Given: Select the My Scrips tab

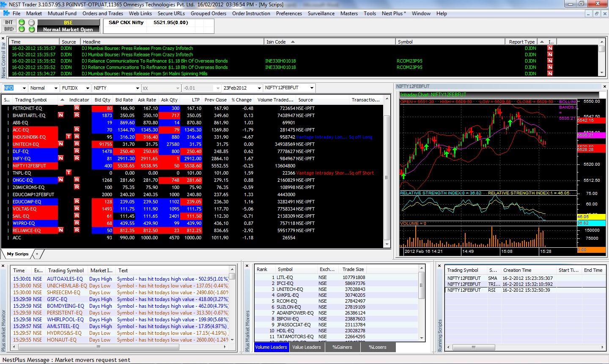Looking at the screenshot, I should (x=18, y=254).
